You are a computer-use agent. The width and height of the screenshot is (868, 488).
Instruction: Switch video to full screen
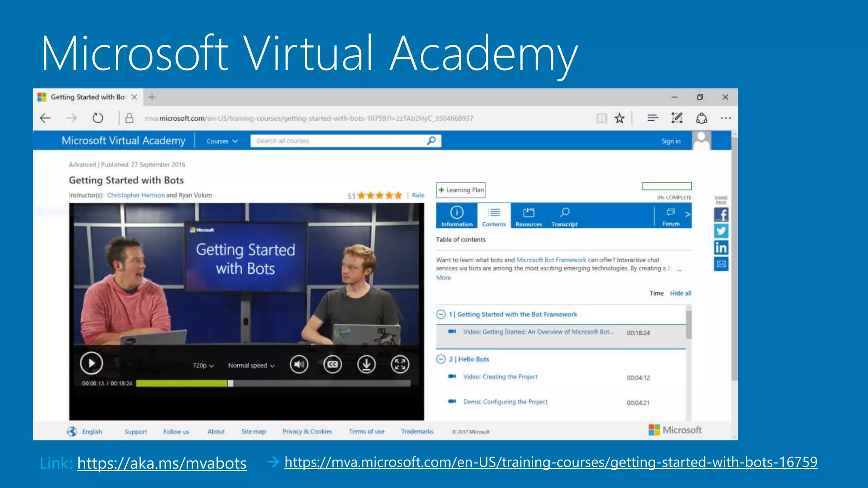click(x=400, y=364)
